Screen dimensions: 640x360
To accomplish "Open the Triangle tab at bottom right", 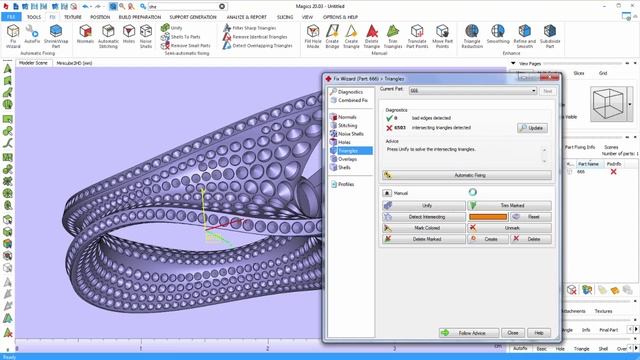I will 581,349.
